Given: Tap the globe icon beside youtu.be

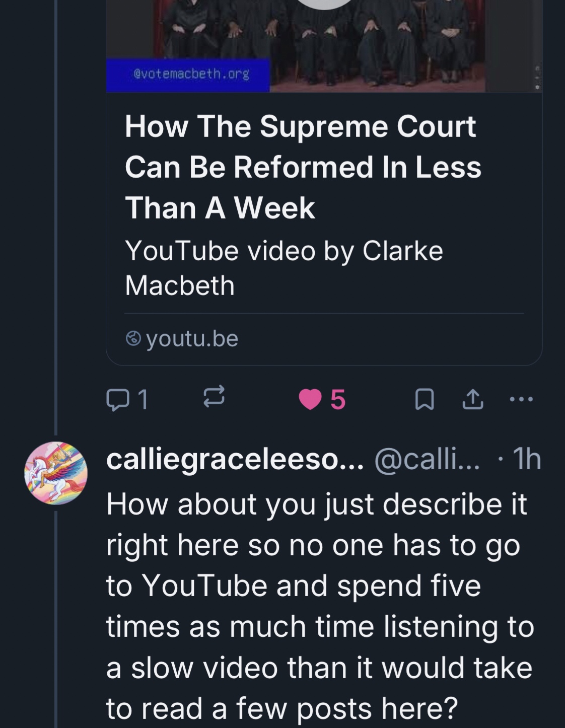Looking at the screenshot, I should tap(133, 338).
